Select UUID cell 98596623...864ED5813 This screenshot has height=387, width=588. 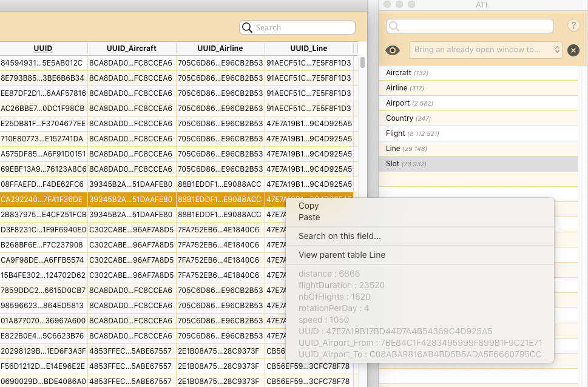pyautogui.click(x=44, y=306)
